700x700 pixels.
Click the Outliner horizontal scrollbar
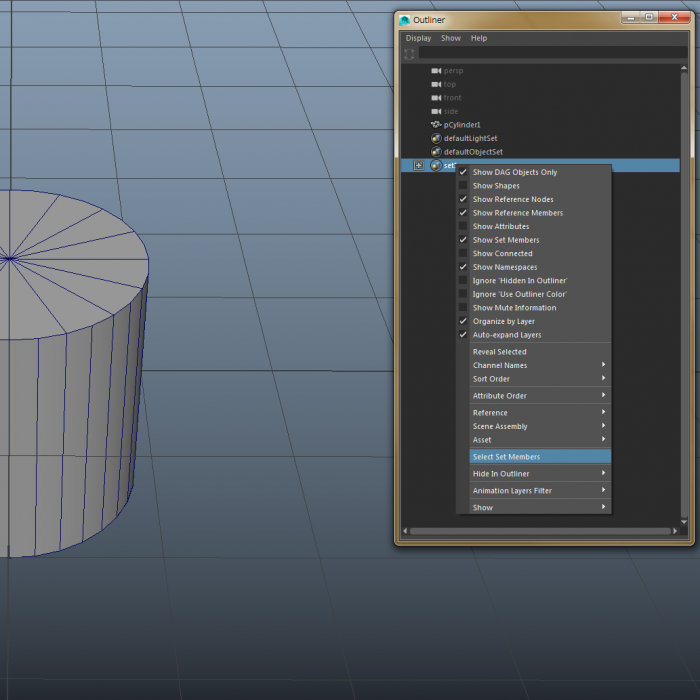point(540,531)
